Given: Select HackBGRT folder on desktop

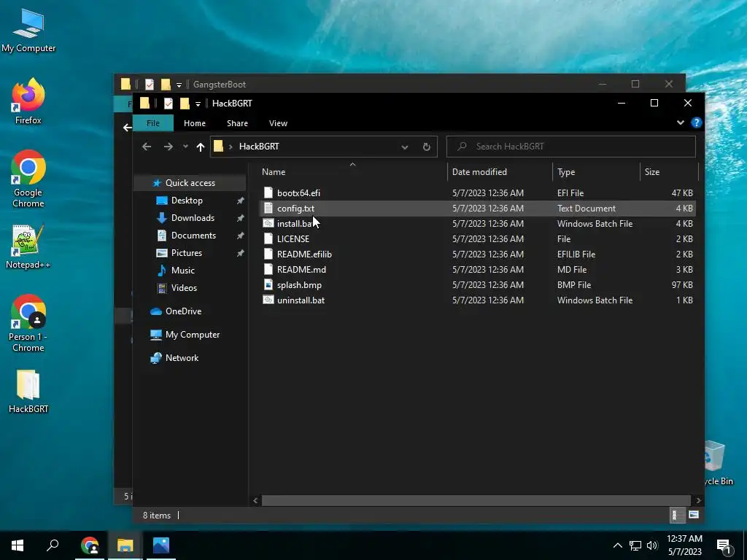Looking at the screenshot, I should [28, 392].
